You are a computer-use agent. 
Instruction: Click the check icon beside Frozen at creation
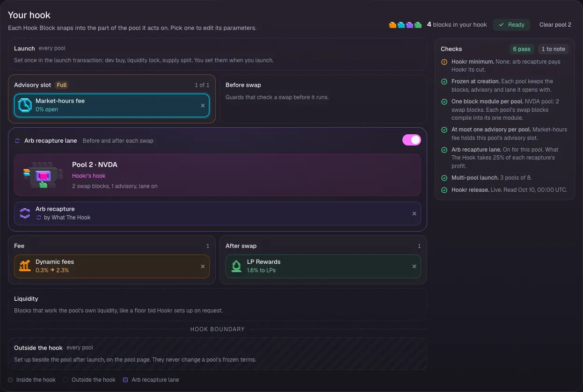click(x=444, y=81)
